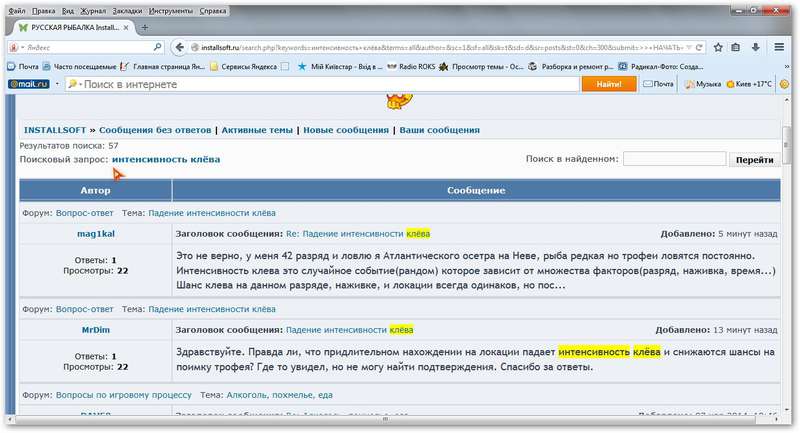Image resolution: width=800 pixels, height=433 pixels.
Task: Open Вопросы по игровому процессу forum link
Action: coord(123,395)
